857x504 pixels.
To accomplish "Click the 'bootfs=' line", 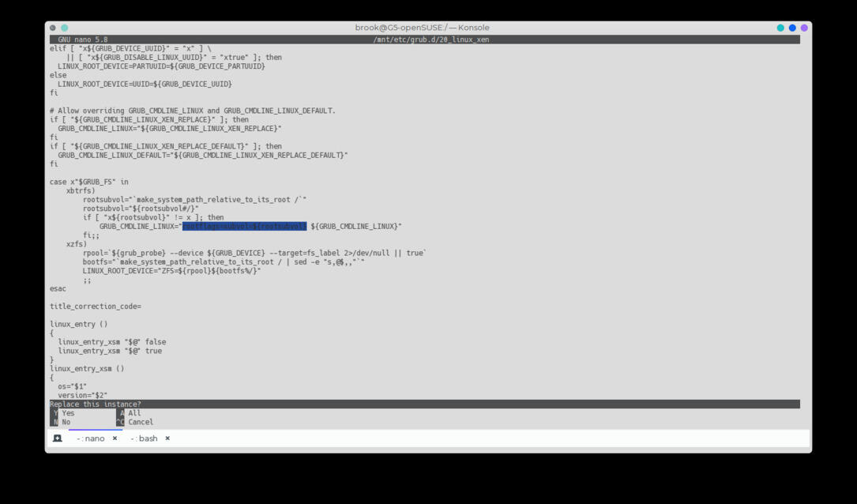I will tap(224, 261).
